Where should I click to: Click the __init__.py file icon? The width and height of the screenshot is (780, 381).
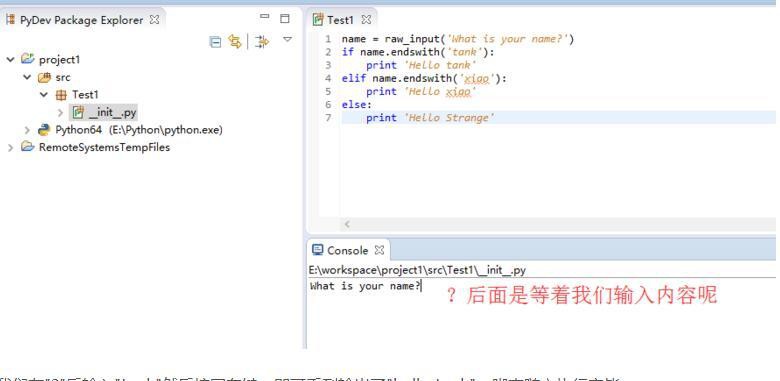pos(78,112)
